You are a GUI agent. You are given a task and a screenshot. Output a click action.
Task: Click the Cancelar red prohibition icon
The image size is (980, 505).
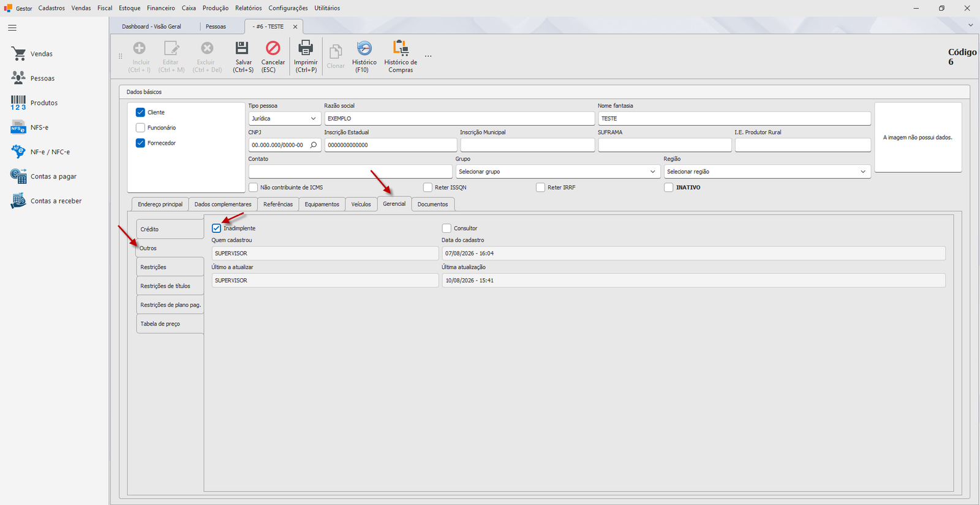[273, 48]
